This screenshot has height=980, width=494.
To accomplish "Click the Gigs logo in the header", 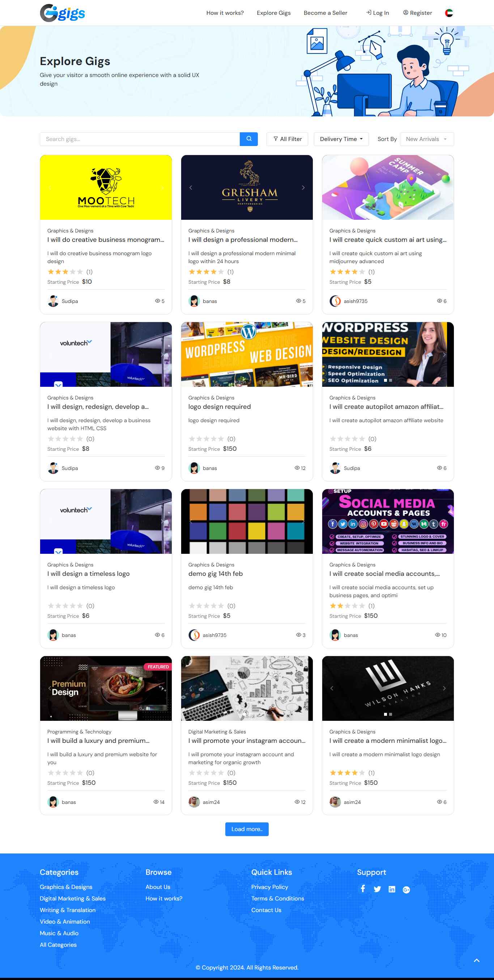I will coord(63,13).
